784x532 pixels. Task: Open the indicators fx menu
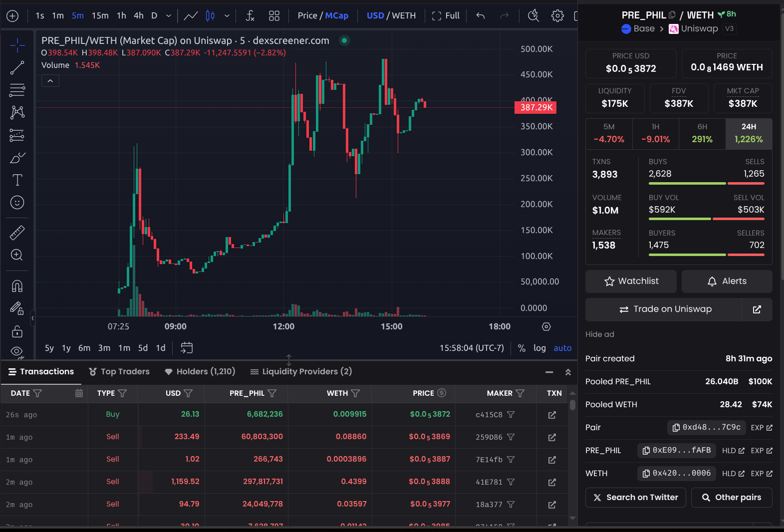tap(250, 16)
